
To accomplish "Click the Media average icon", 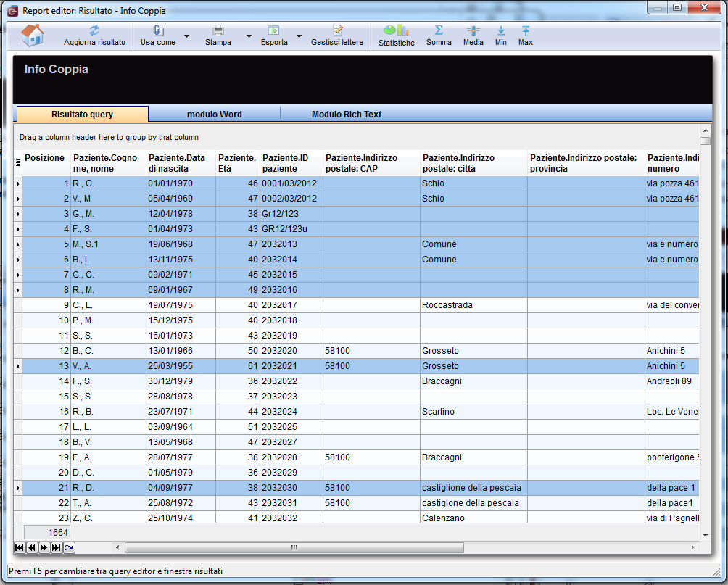I will (473, 30).
